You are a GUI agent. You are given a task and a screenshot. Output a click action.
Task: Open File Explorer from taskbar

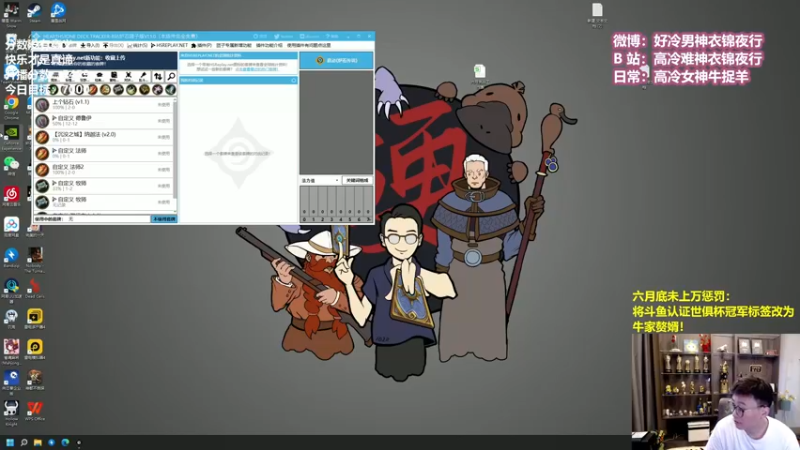click(37, 442)
